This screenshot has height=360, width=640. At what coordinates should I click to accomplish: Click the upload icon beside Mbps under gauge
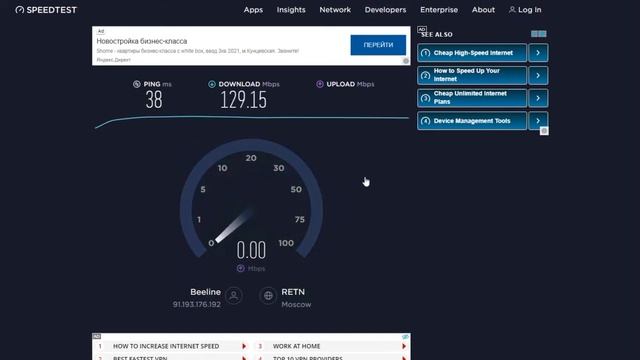tap(240, 268)
